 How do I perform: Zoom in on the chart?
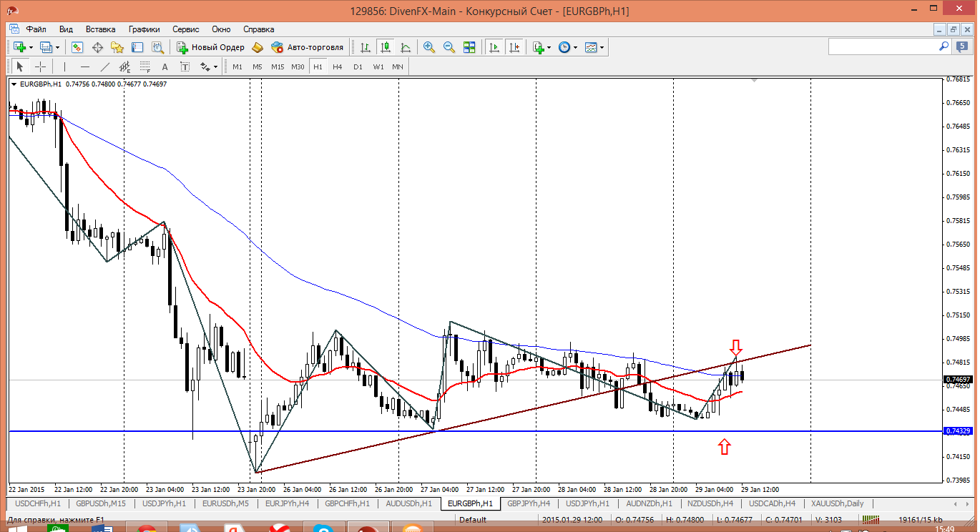429,47
